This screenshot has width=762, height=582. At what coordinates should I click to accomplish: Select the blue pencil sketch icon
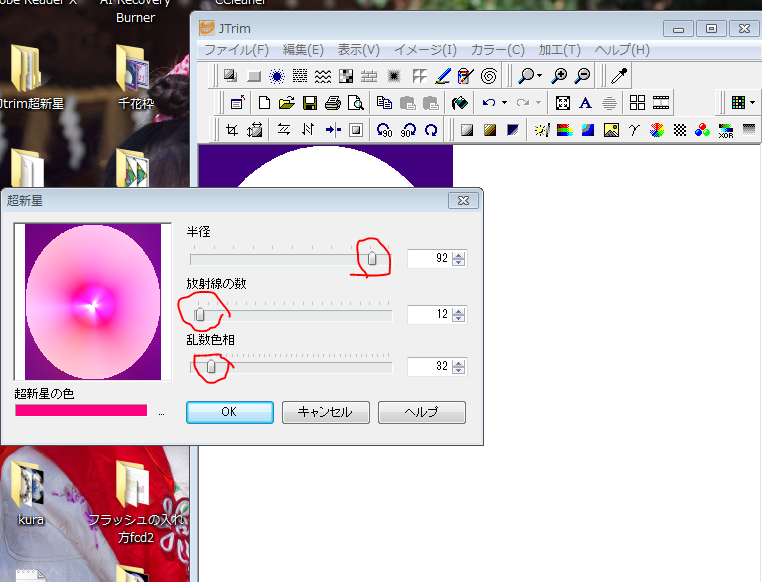(442, 76)
